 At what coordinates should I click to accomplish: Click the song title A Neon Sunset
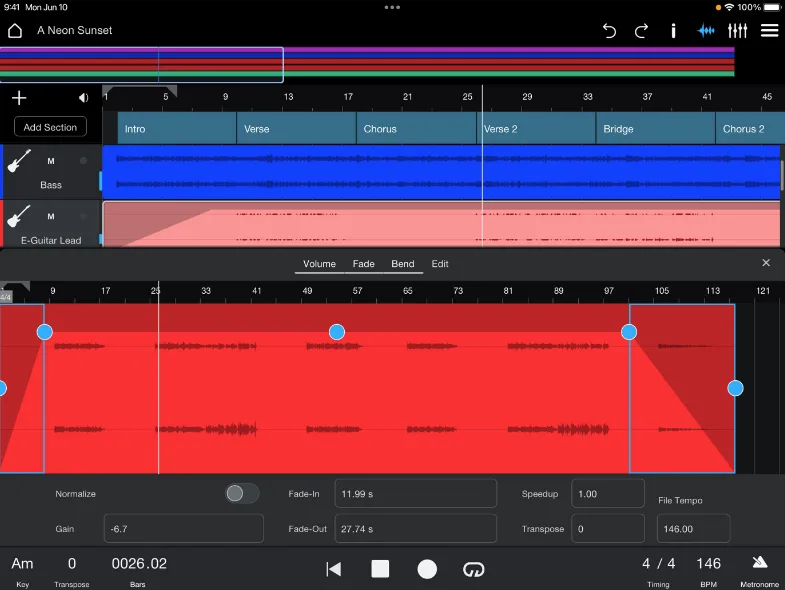[75, 31]
